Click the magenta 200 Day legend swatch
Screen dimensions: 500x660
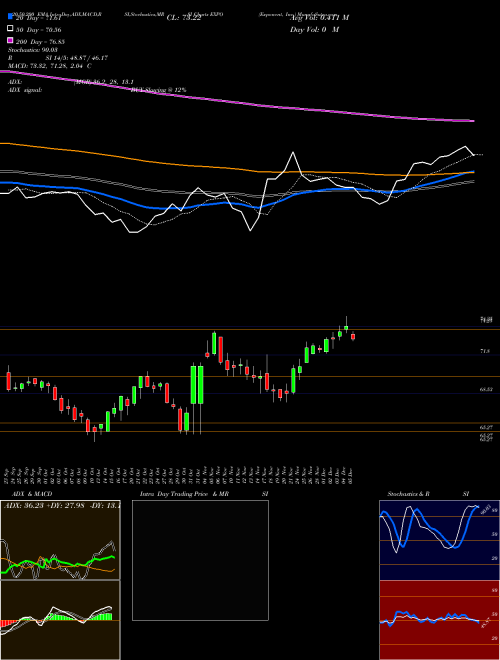11,41
